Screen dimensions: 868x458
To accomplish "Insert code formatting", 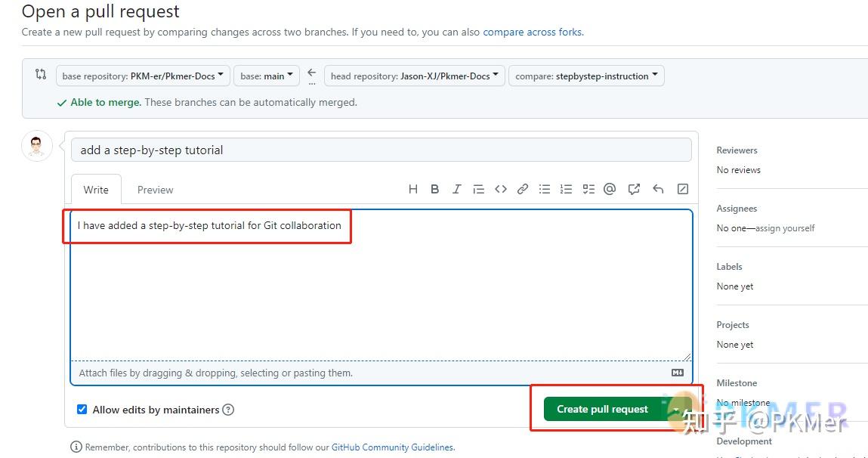I will tap(500, 189).
